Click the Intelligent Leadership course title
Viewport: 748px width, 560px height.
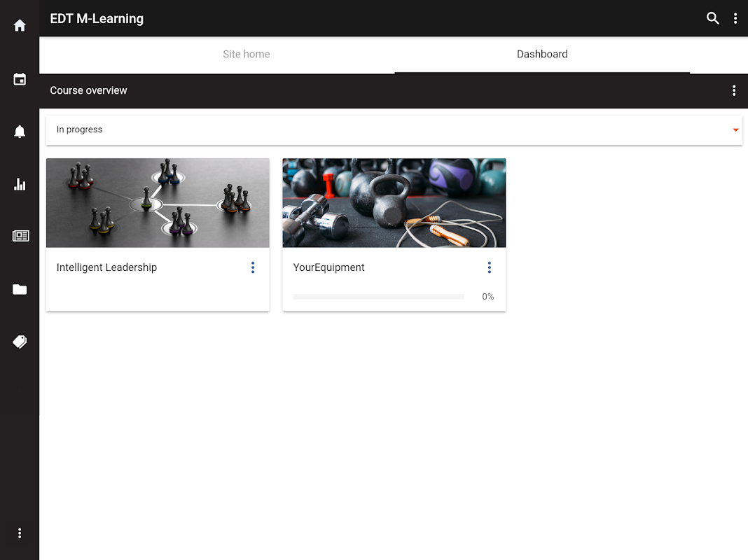pos(107,267)
